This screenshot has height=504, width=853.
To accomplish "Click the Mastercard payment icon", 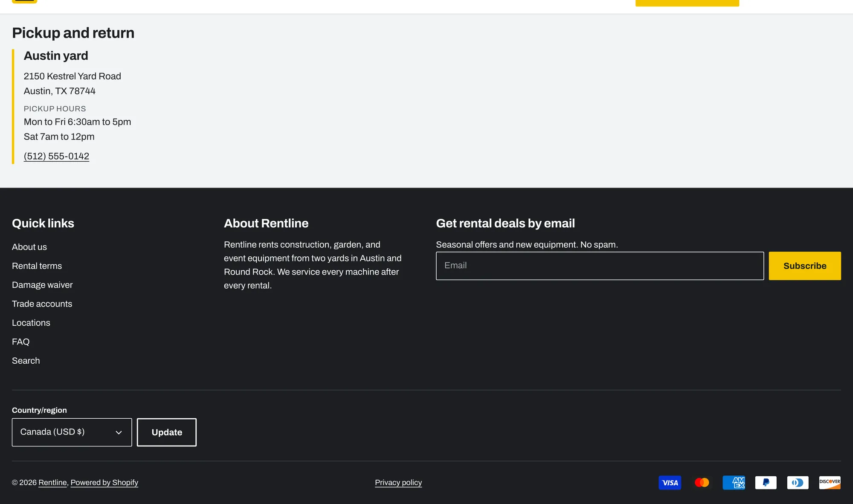I will click(x=702, y=483).
